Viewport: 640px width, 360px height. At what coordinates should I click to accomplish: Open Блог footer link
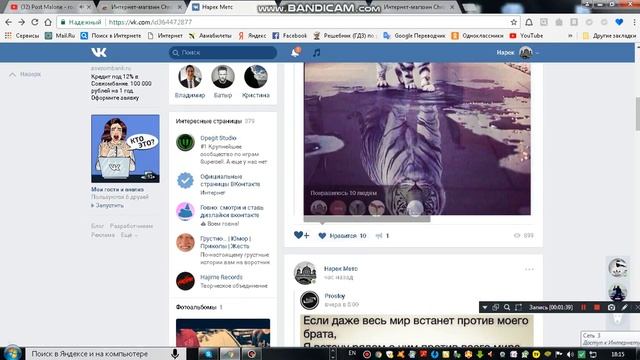[x=97, y=226]
